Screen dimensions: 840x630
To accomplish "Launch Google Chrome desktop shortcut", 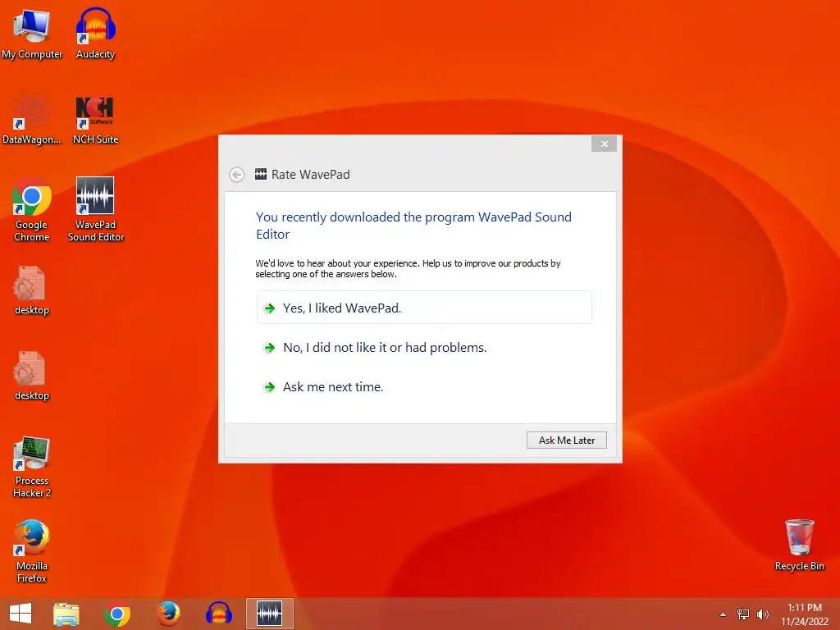I will pyautogui.click(x=32, y=210).
